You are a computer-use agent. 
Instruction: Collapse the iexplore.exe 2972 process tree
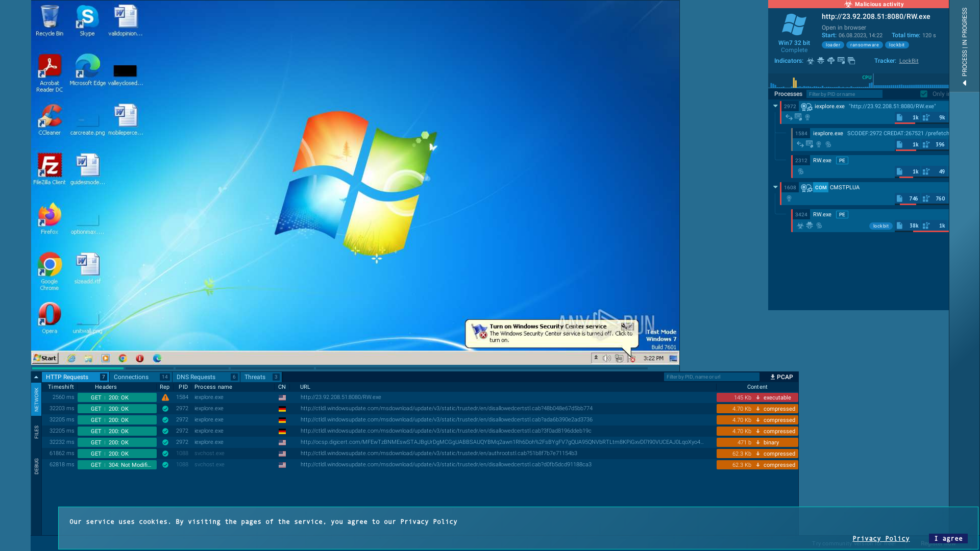tap(775, 106)
